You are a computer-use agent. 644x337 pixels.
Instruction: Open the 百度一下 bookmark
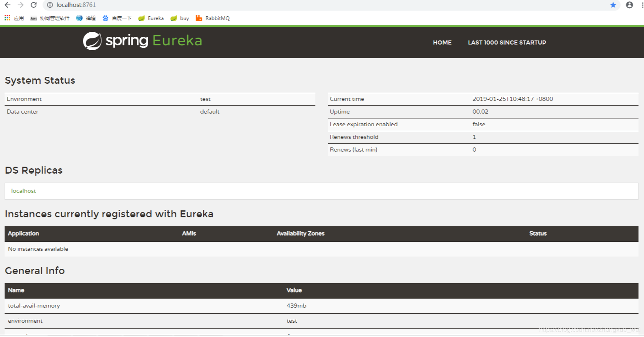[x=117, y=18]
